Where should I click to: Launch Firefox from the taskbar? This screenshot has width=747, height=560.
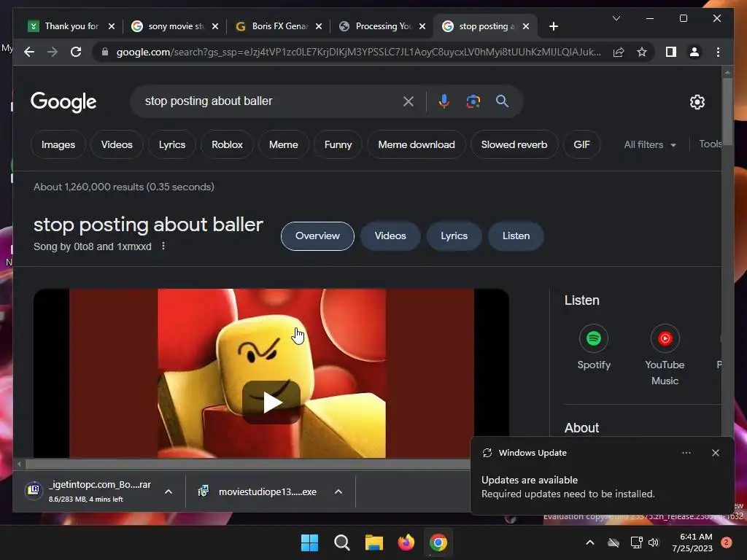pyautogui.click(x=406, y=542)
